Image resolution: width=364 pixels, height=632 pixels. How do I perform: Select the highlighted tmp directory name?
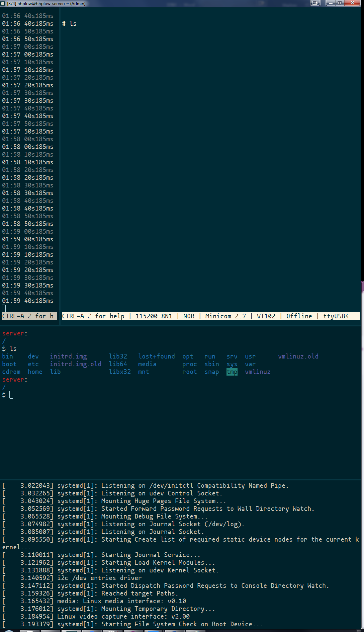(x=232, y=372)
